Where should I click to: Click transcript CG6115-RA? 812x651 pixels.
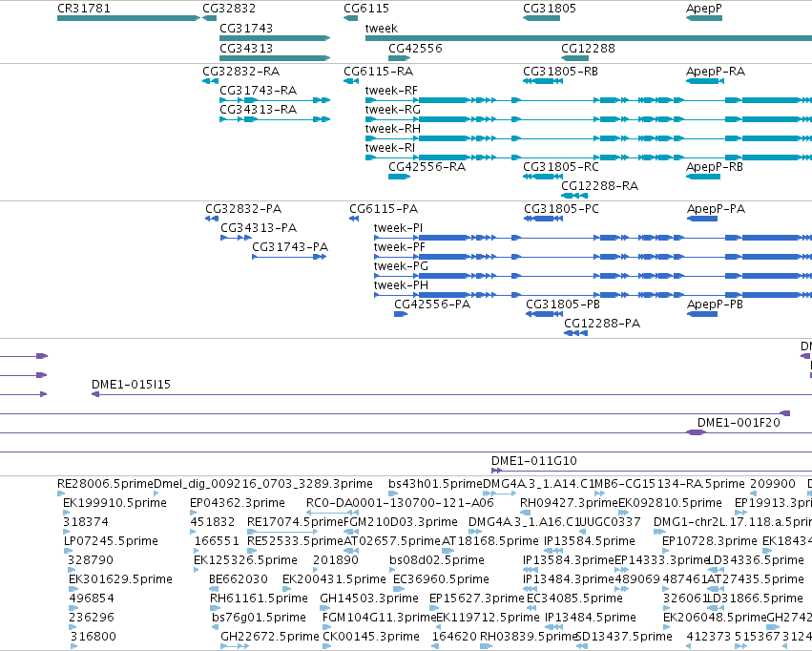pos(351,81)
